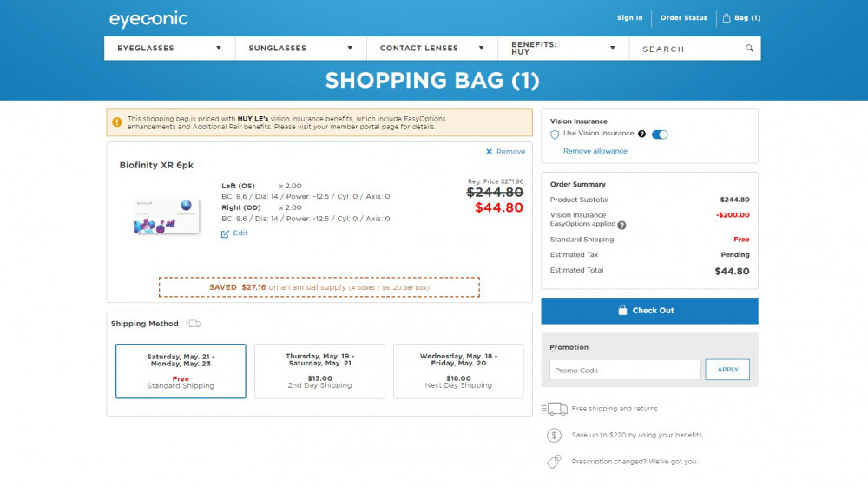Open Order Status page
This screenshot has height=486, width=868.
684,17
